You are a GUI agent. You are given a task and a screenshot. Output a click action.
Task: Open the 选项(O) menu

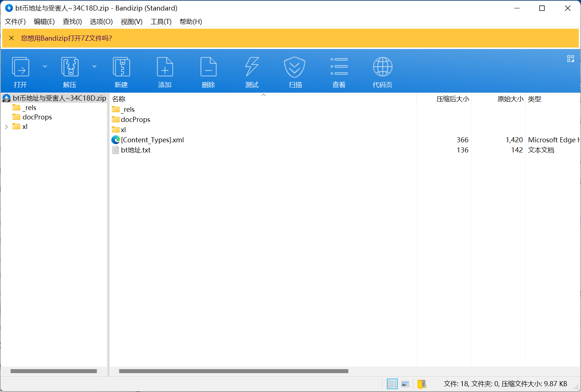pos(101,21)
